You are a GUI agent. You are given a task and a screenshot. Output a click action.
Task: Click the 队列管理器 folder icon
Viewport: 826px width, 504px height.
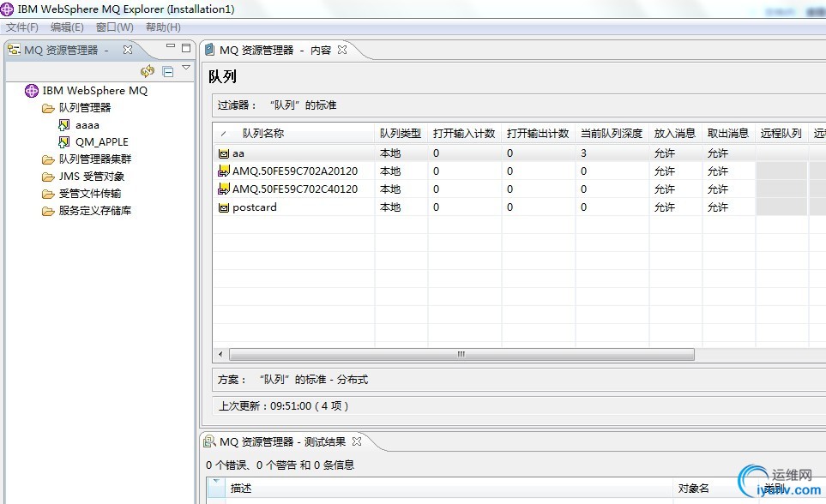coord(48,109)
